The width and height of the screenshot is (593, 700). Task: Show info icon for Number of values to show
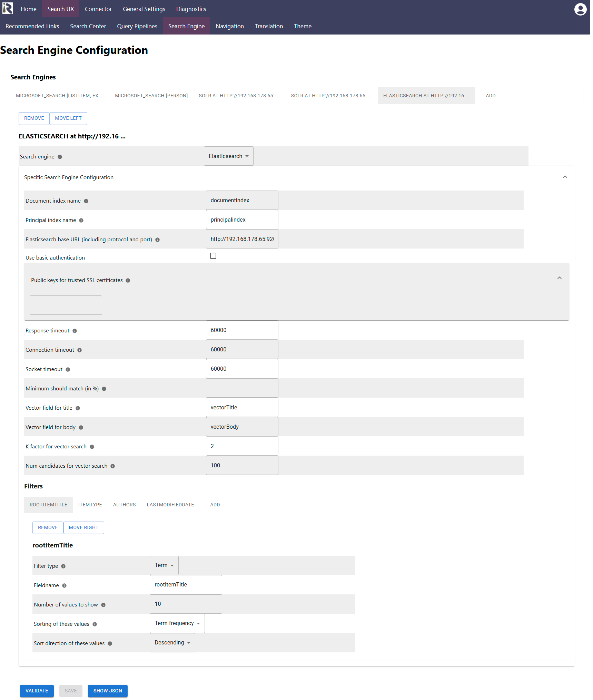[103, 605]
